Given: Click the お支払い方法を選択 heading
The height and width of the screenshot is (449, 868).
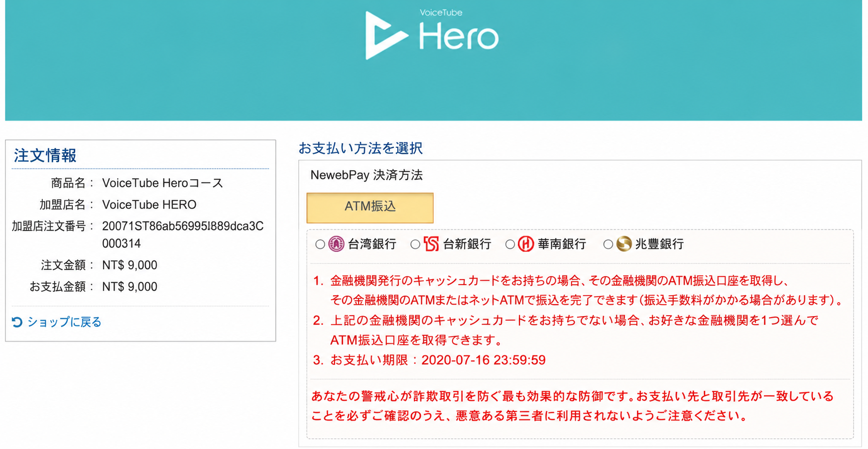Looking at the screenshot, I should click(x=361, y=148).
